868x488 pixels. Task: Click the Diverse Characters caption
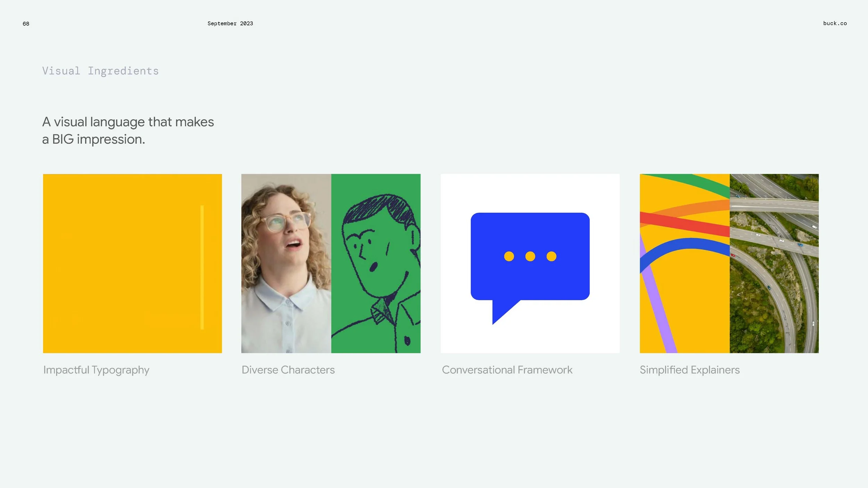coord(288,370)
